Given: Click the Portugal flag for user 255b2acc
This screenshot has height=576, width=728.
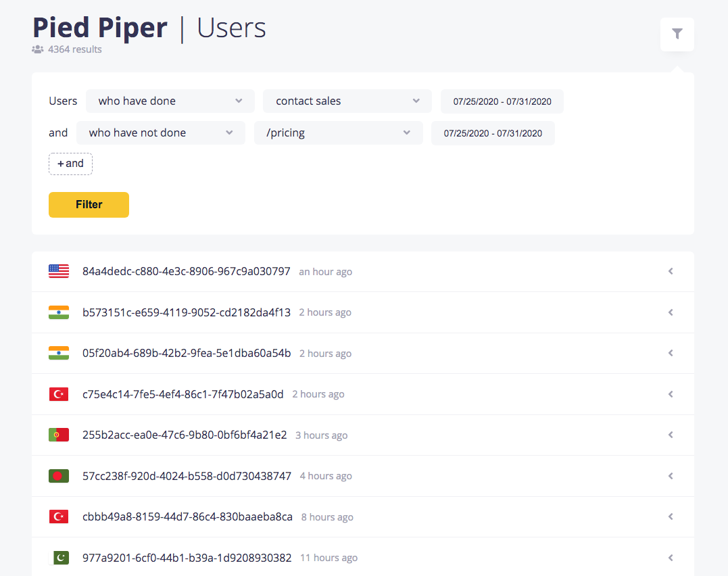Looking at the screenshot, I should pos(59,435).
